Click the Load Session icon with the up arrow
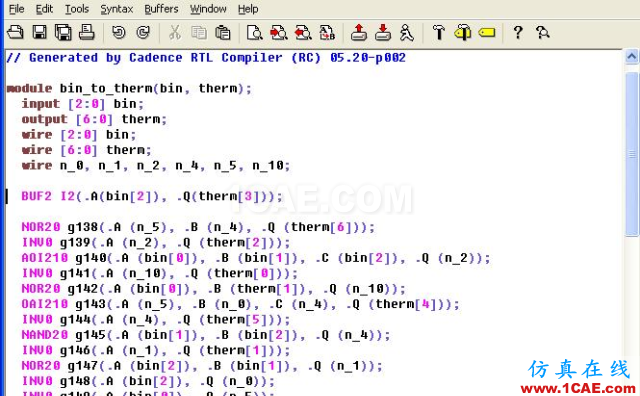 tap(358, 32)
